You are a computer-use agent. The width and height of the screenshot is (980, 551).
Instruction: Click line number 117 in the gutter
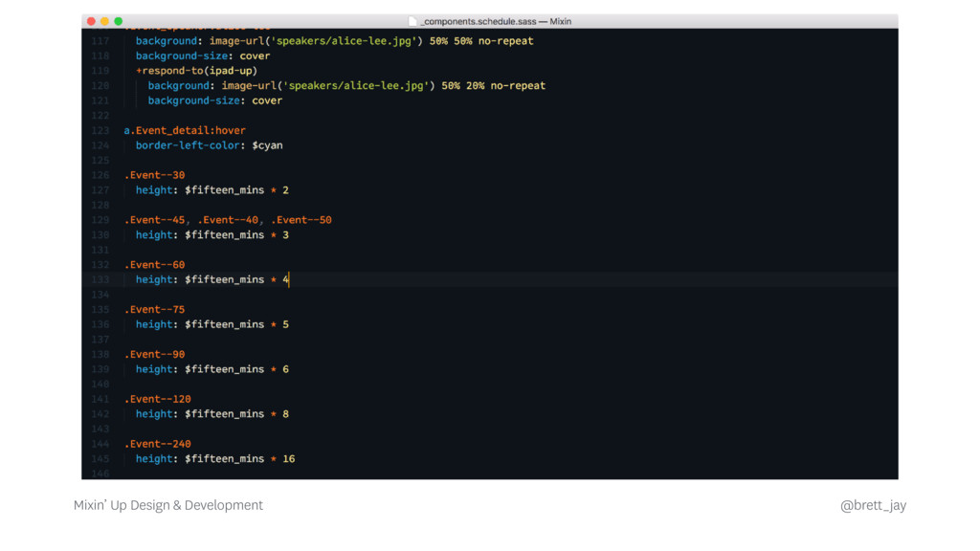100,41
